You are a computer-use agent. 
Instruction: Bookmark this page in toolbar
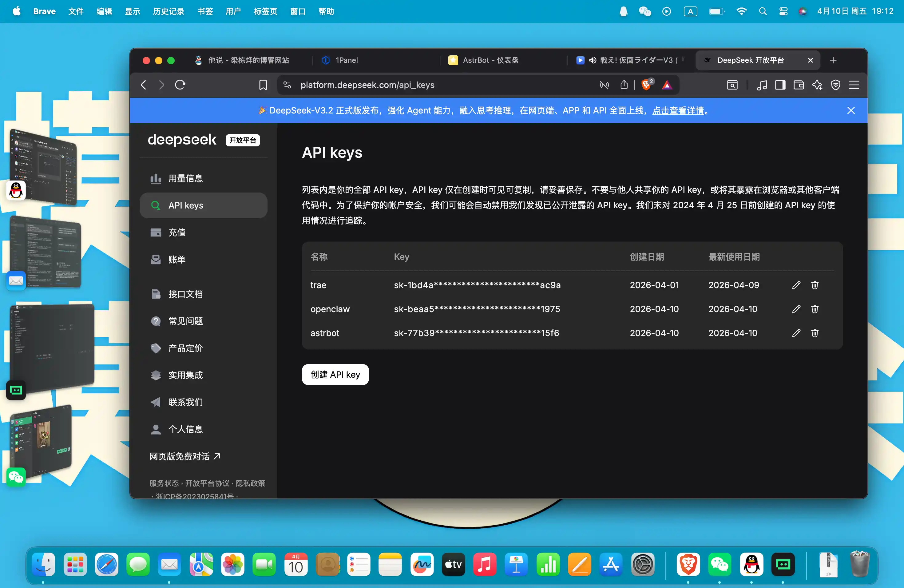(263, 85)
